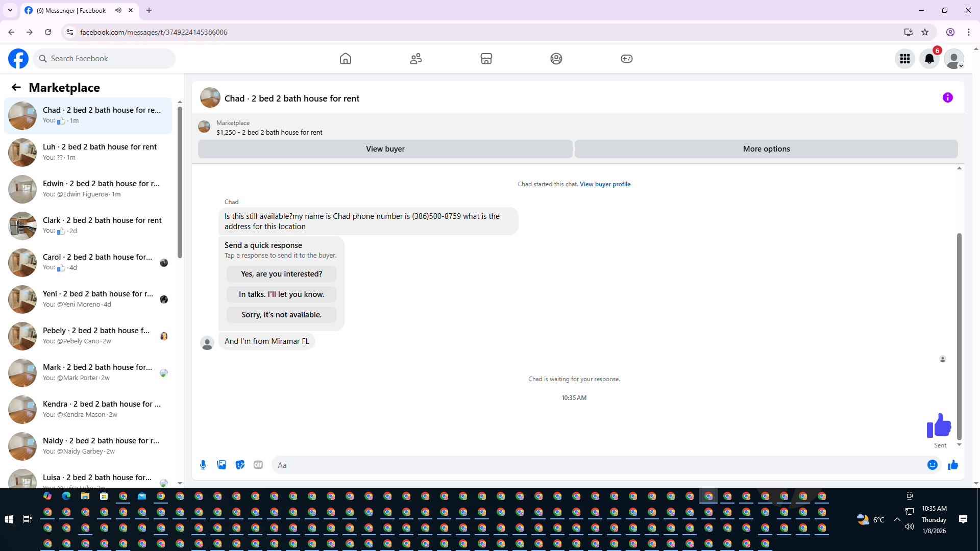The image size is (980, 551).
Task: Send a thumbs-up like
Action: tap(953, 465)
